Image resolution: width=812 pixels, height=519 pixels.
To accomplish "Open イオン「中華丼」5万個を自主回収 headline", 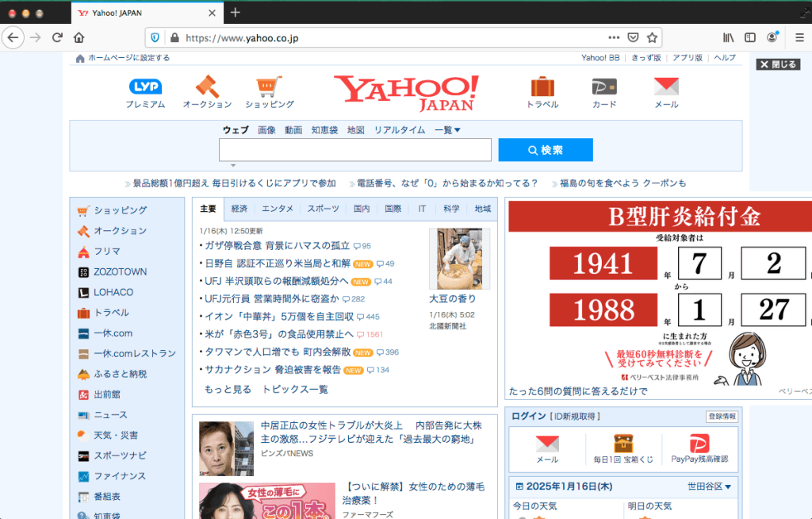I will click(x=279, y=317).
